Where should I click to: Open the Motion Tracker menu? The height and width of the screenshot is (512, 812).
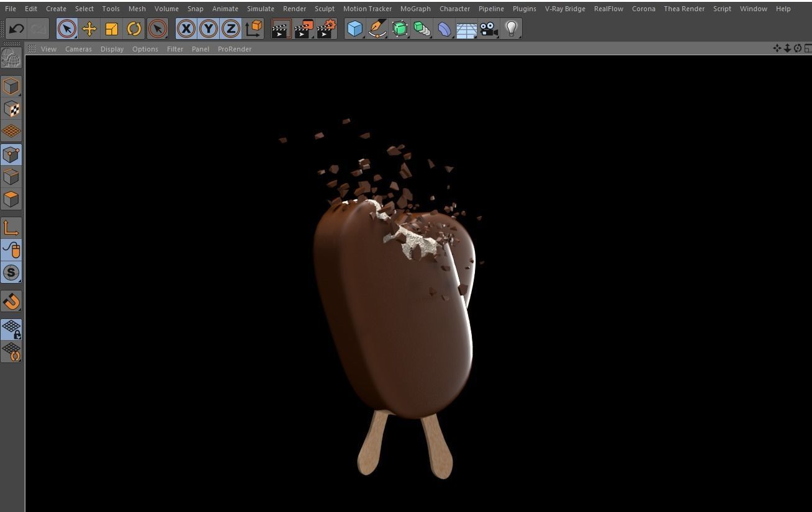coord(368,9)
